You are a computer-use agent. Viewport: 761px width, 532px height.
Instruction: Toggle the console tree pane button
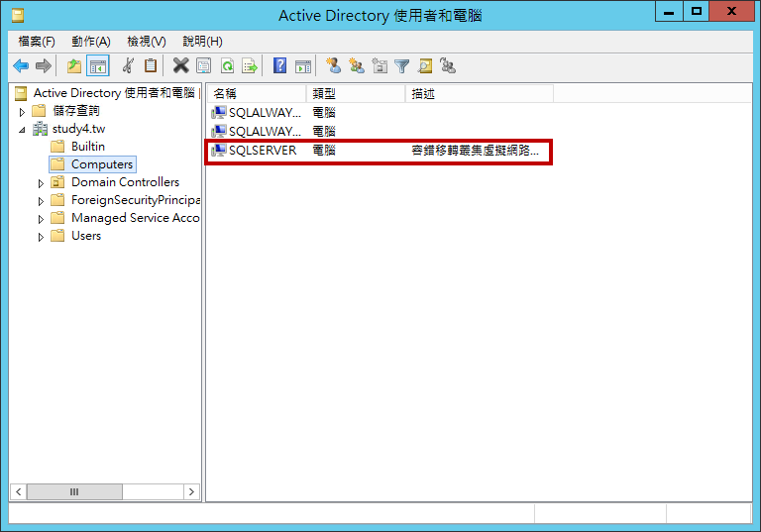[x=98, y=65]
